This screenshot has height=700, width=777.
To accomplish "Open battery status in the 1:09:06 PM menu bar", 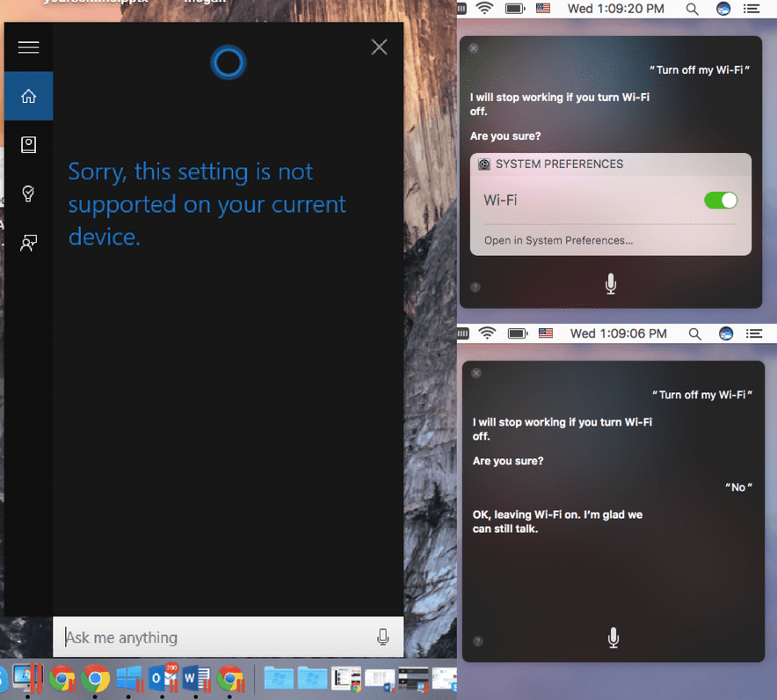I will [518, 333].
